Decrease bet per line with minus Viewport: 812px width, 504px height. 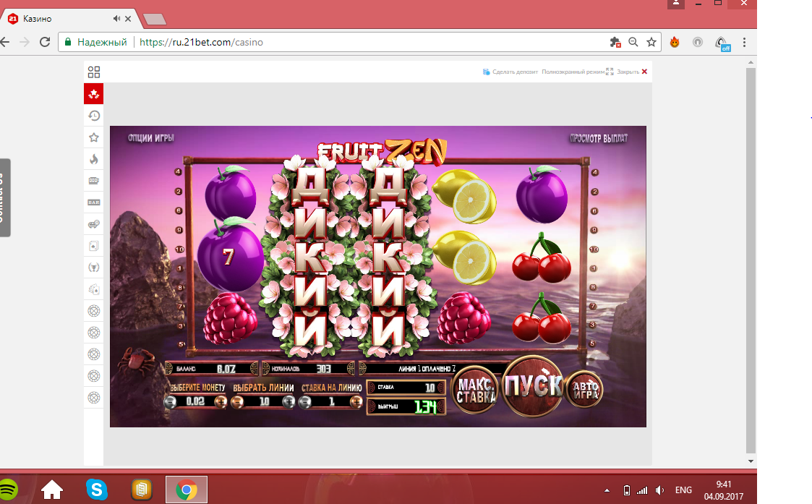tap(306, 402)
